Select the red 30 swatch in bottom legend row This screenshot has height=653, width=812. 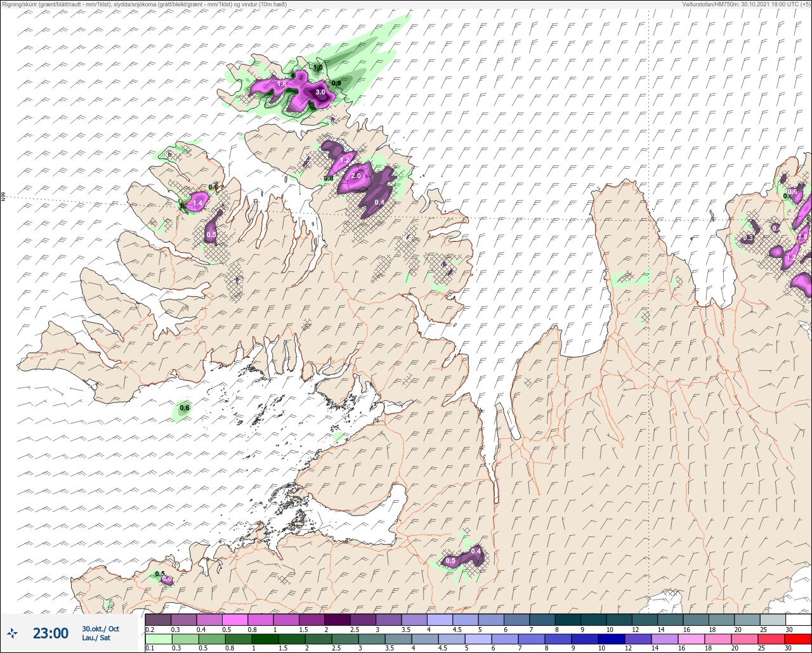click(x=798, y=639)
